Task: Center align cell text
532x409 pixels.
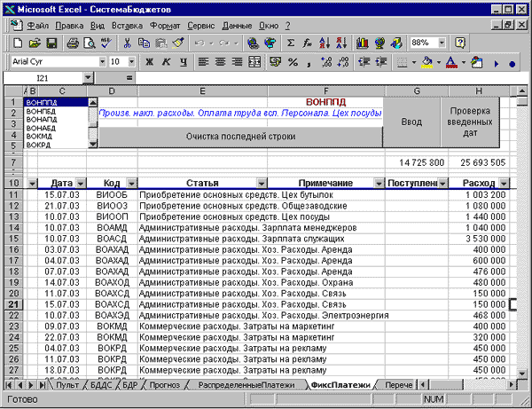Action: click(220, 62)
